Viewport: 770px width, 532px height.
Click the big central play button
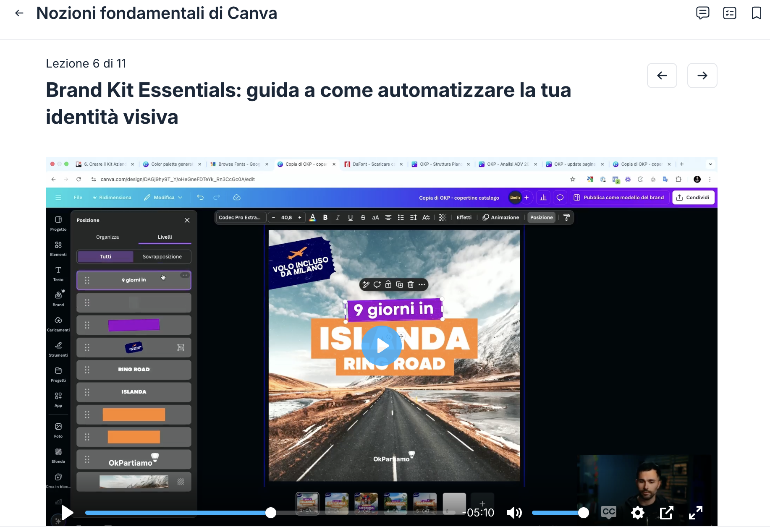pyautogui.click(x=382, y=346)
